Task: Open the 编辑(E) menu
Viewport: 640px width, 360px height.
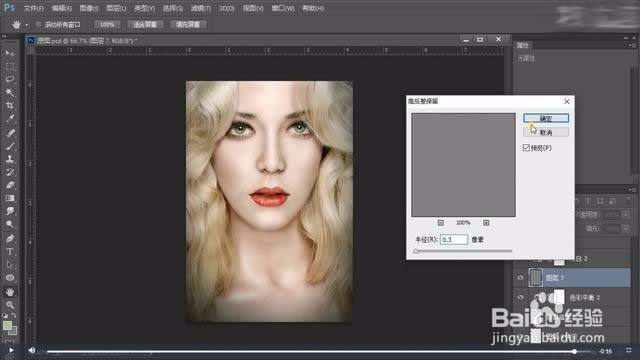Action: point(62,8)
